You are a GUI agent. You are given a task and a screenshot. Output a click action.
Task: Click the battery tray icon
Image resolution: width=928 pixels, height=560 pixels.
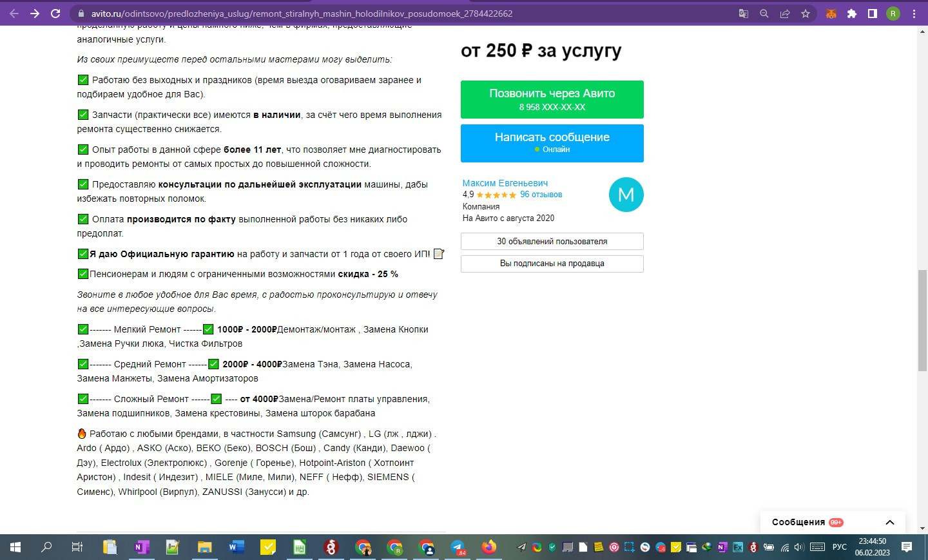coord(769,547)
